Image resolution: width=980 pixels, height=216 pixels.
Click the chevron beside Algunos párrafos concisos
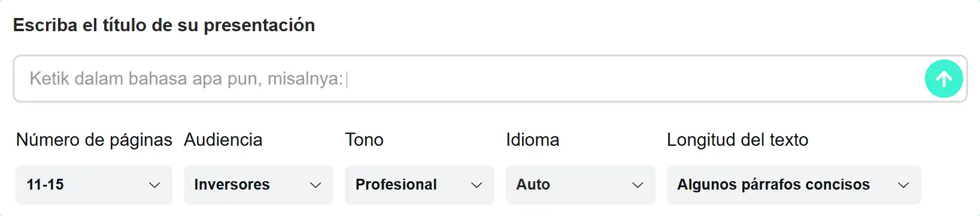[x=903, y=185]
